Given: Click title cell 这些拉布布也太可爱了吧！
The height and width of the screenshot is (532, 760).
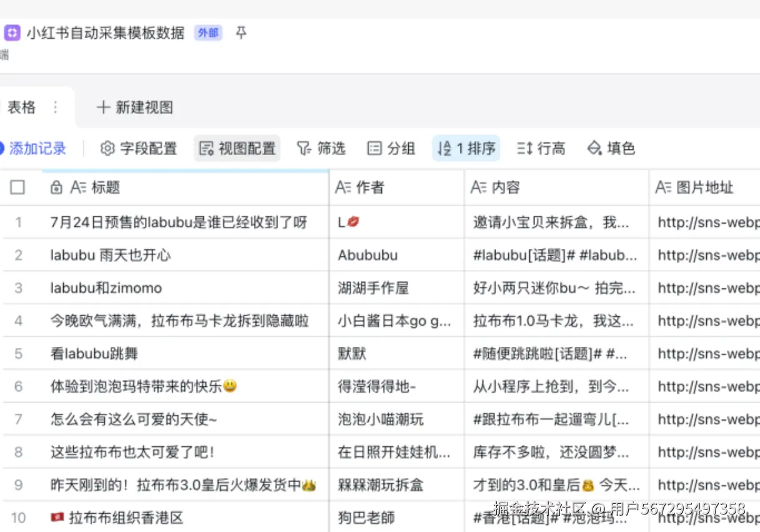Looking at the screenshot, I should click(x=184, y=452).
